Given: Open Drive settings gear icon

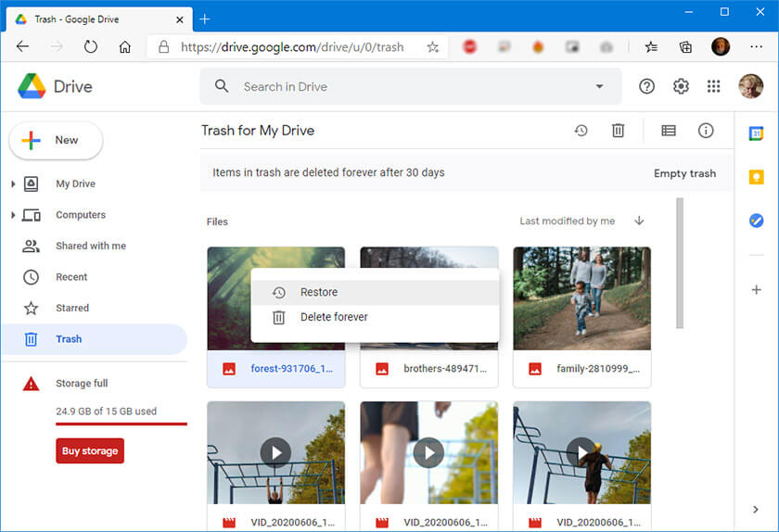Looking at the screenshot, I should point(681,86).
